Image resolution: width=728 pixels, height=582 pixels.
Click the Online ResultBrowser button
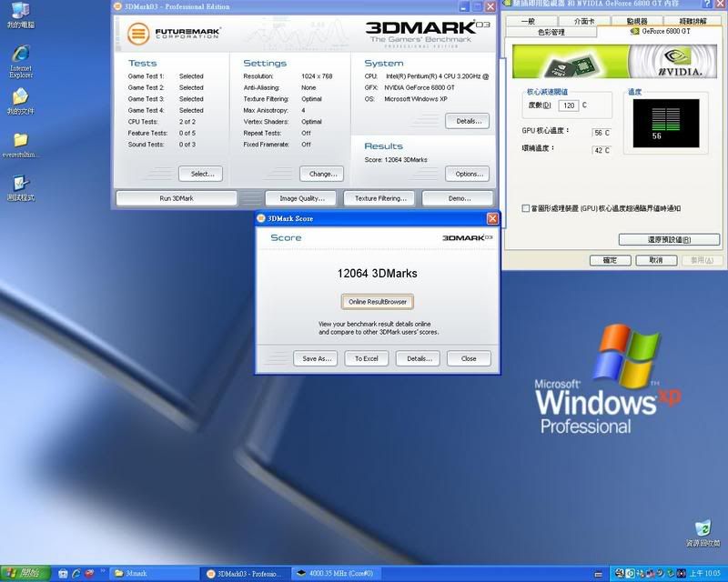(378, 302)
